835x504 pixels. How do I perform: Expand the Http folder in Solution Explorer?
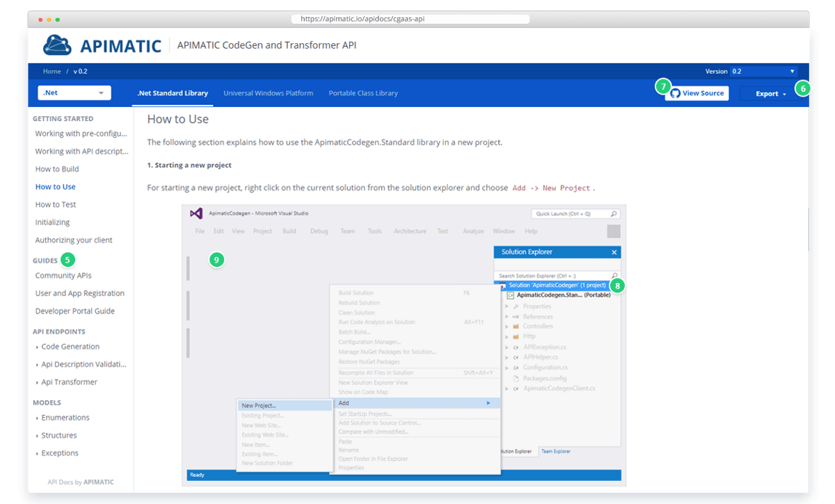point(507,336)
